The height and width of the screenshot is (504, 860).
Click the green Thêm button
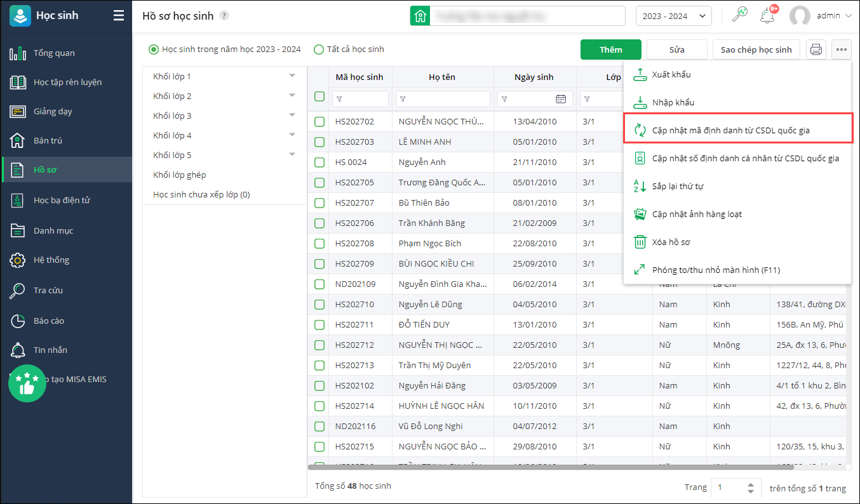(x=611, y=50)
